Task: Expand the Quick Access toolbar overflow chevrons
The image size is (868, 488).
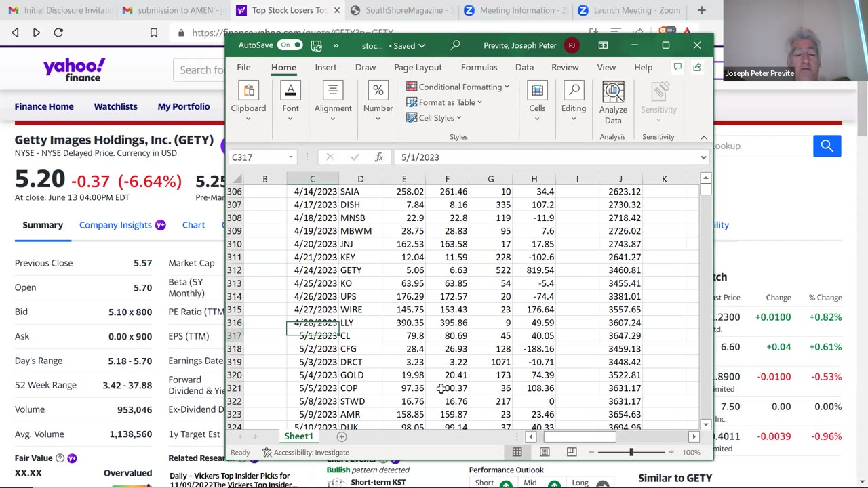Action: click(336, 45)
